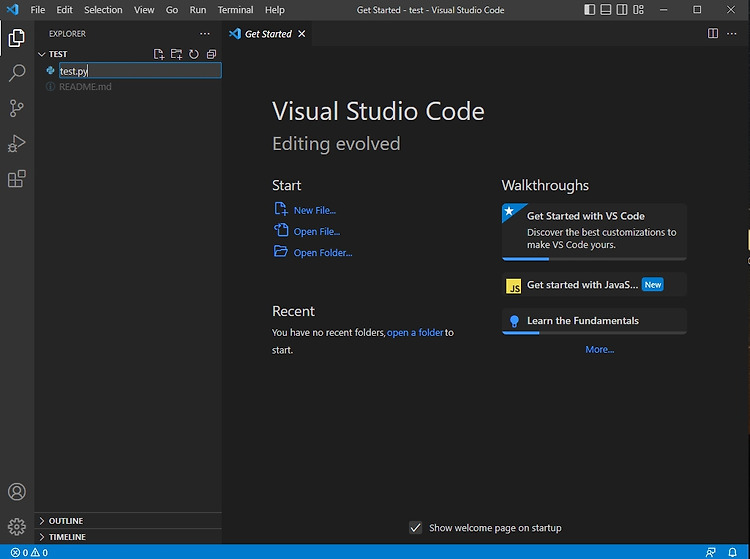Open the Explorer view in activity bar
The image size is (750, 559).
[17, 38]
